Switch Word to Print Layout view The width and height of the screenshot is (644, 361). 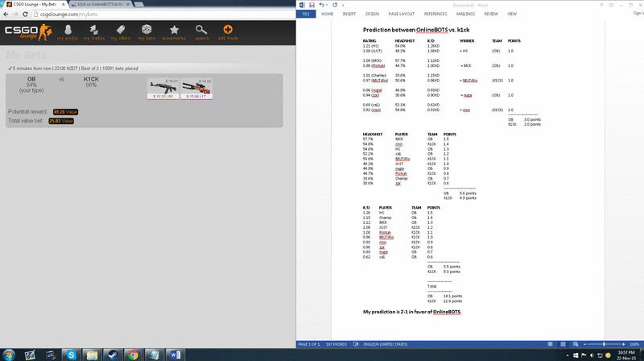click(563, 344)
